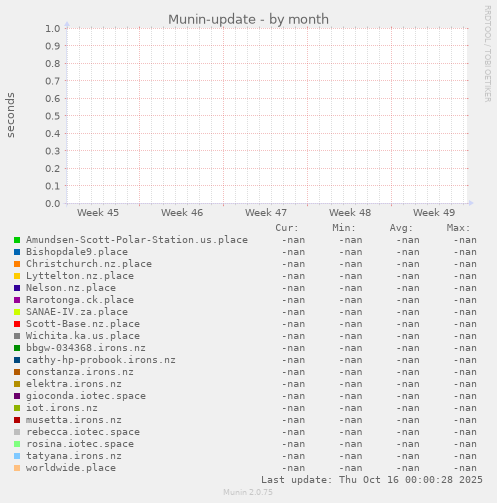The width and height of the screenshot is (497, 503).
Task: Click the blue swatch for Bishopdale9.place
Action: click(17, 252)
